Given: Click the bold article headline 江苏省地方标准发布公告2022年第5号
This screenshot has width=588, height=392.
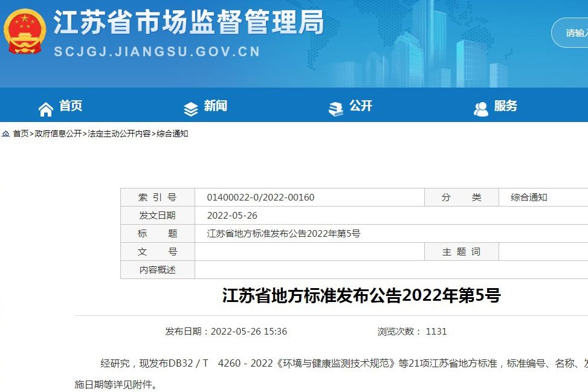Looking at the screenshot, I should click(x=361, y=296).
